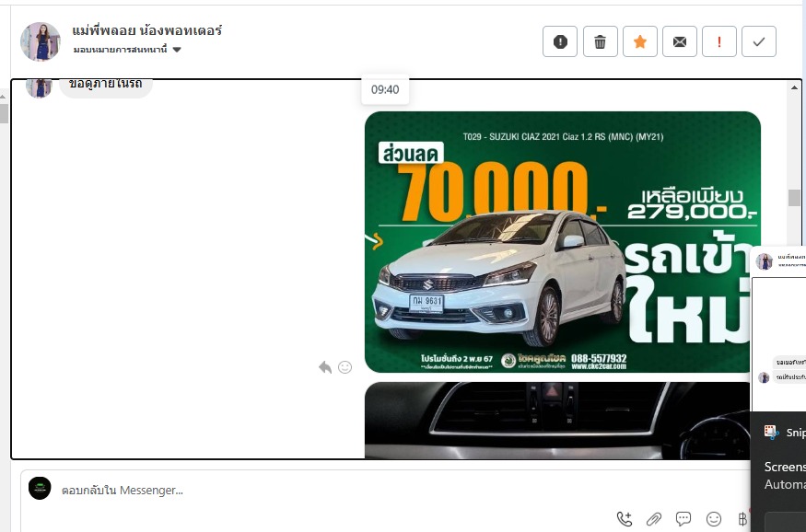Expand the assign conversation dropdown

pyautogui.click(x=177, y=50)
